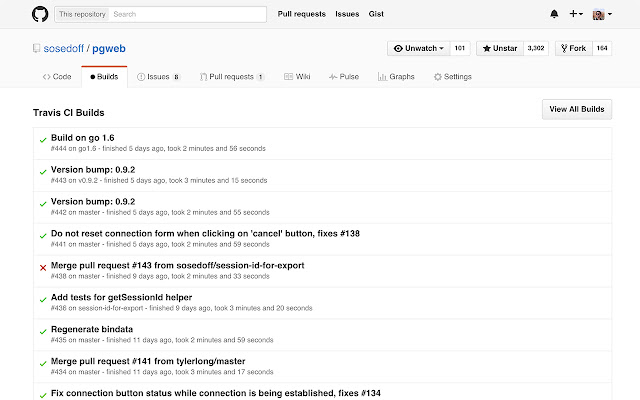Open Do not reset connection form build
The image size is (640, 400).
coord(205,233)
